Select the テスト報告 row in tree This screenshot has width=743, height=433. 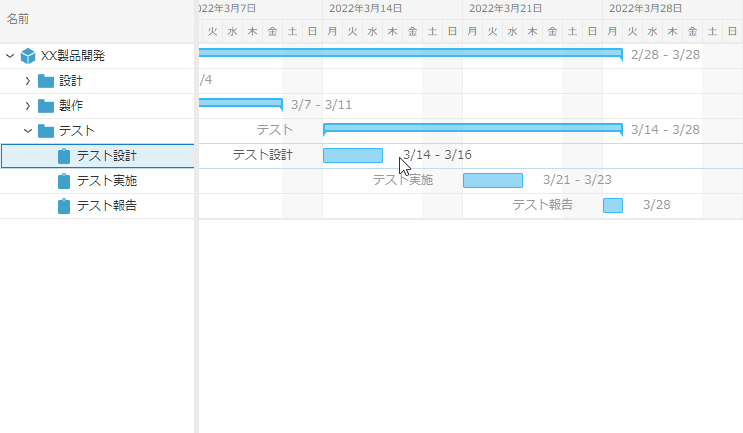point(106,206)
